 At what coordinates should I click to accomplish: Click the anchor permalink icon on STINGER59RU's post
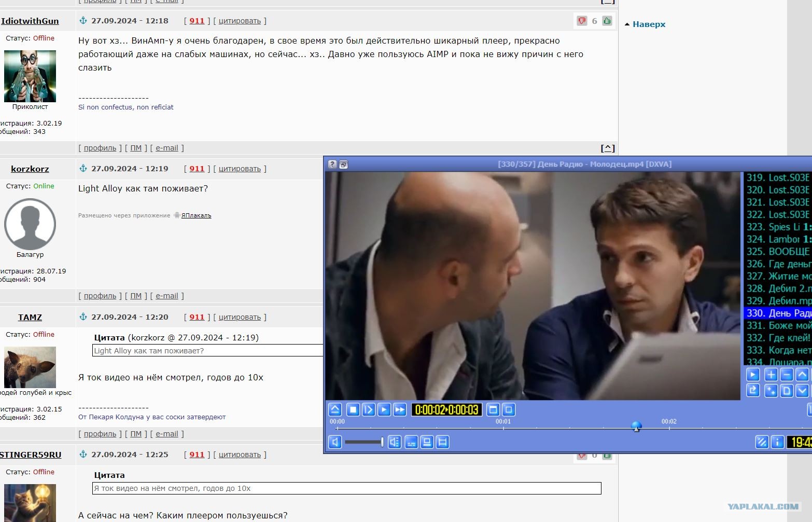[x=83, y=454]
